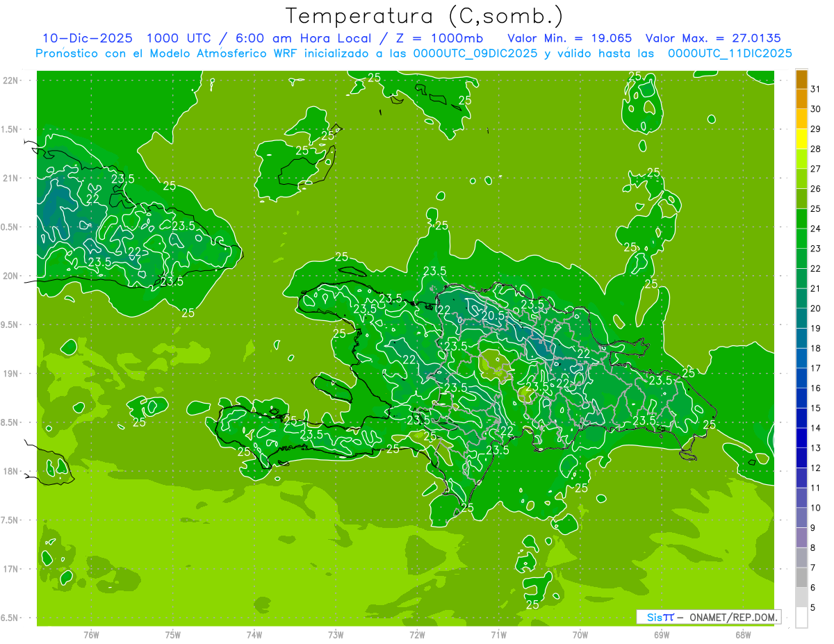834x644 pixels.
Task: Select the '10-Dic-2025' date in the header
Action: (x=87, y=38)
